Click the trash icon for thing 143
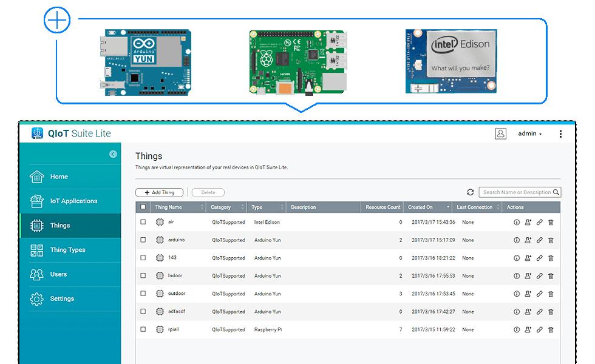Image resolution: width=595 pixels, height=364 pixels. click(551, 258)
